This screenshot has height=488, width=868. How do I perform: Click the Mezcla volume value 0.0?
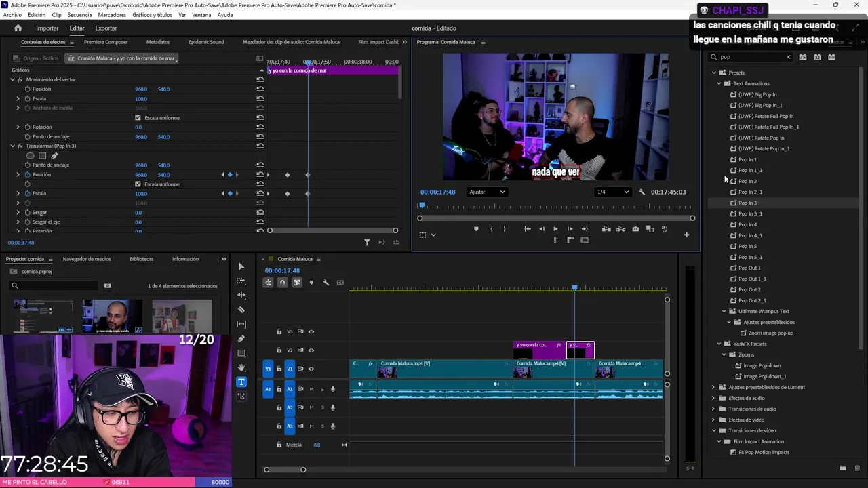317,445
